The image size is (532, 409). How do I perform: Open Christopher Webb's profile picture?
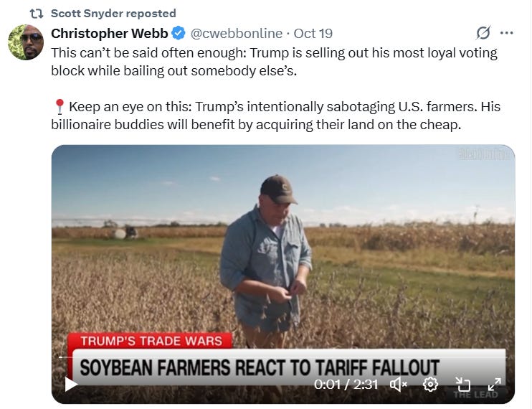tap(26, 42)
